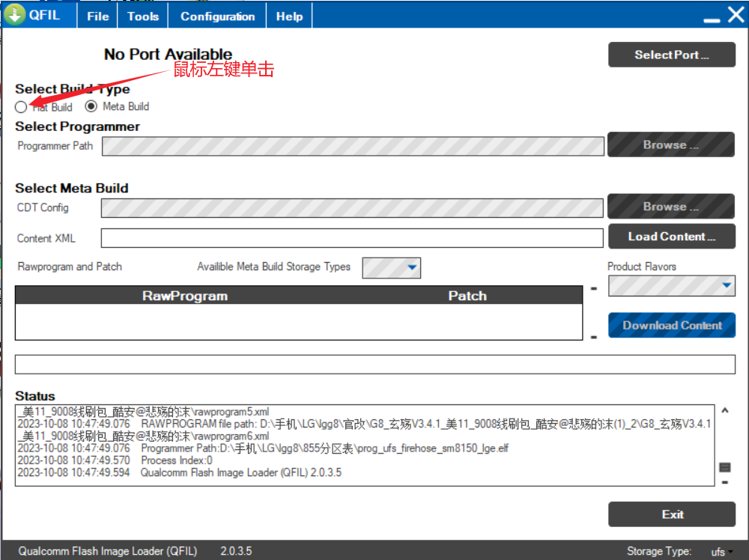Image resolution: width=749 pixels, height=560 pixels.
Task: Click the Load Content button
Action: (x=671, y=237)
